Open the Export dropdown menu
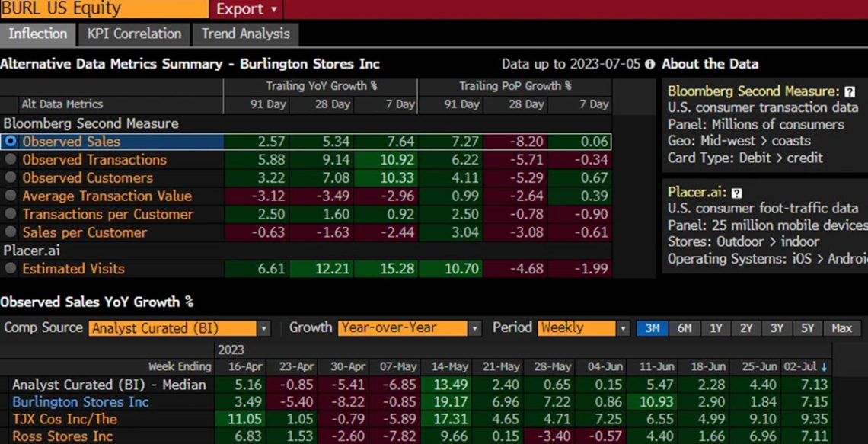This screenshot has width=868, height=444. [246, 9]
